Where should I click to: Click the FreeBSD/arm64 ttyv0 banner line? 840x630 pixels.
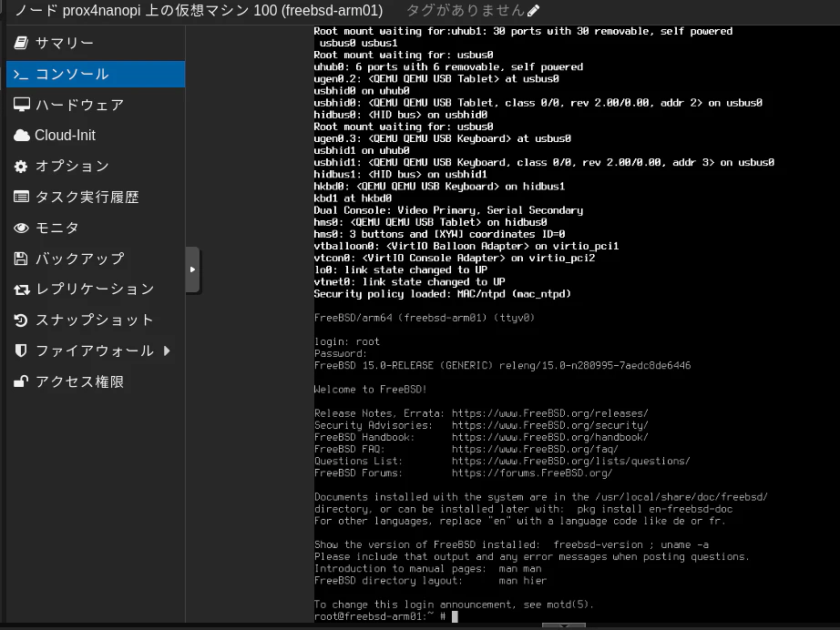click(x=425, y=318)
